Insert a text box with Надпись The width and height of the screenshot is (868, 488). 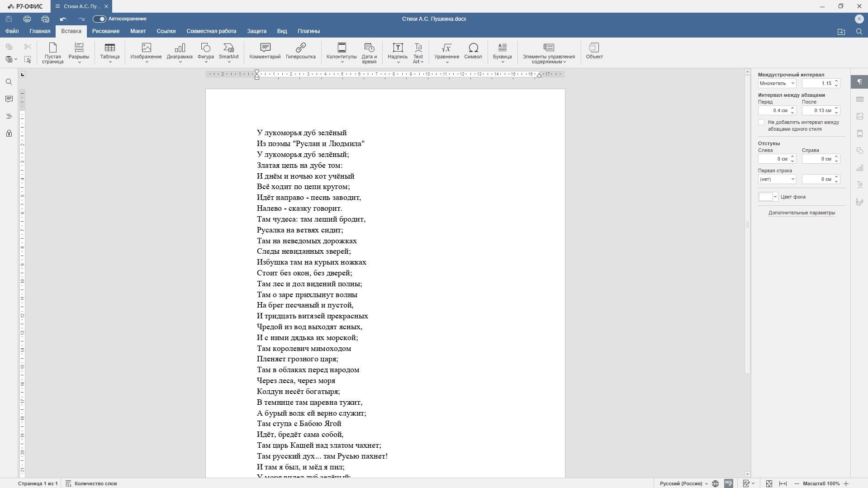click(398, 53)
